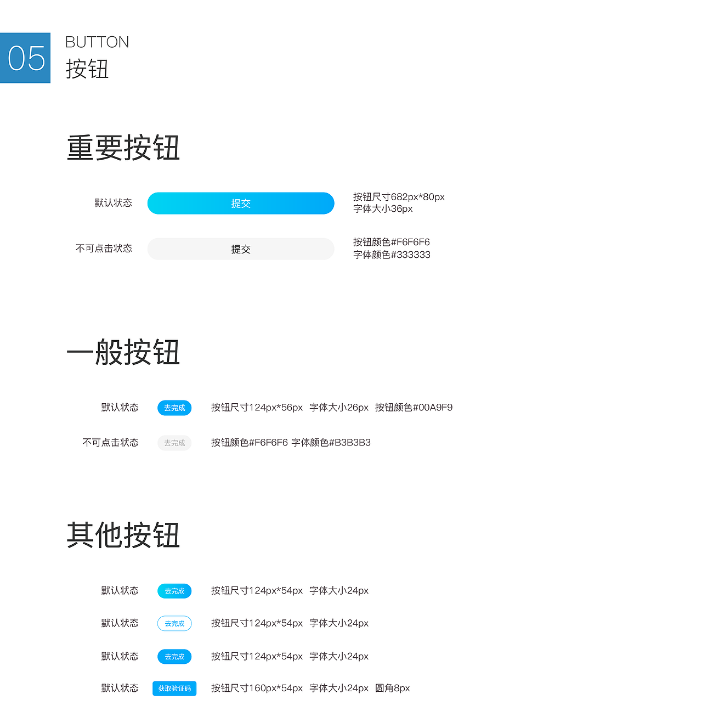The height and width of the screenshot is (728, 702).
Task: Select the blue 去完成 pill button under 一般按钮
Action: tap(174, 408)
